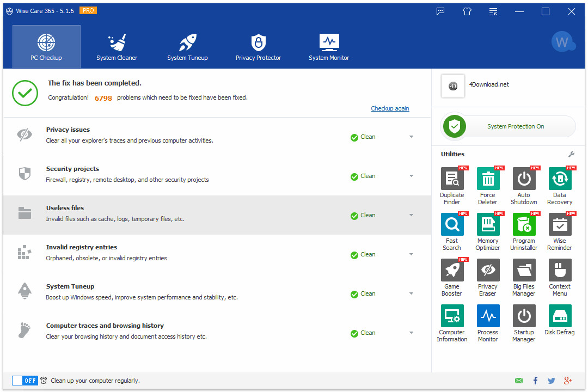The image size is (588, 392).
Task: Open the feedback chat icon in title bar
Action: coord(440,11)
